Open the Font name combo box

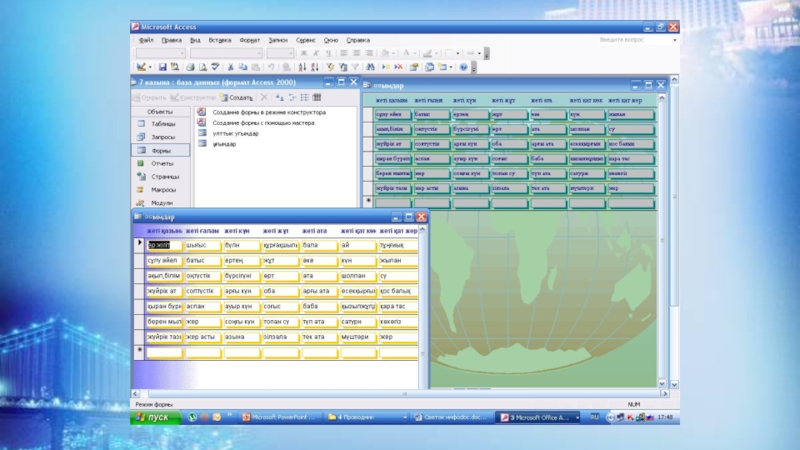(x=226, y=53)
